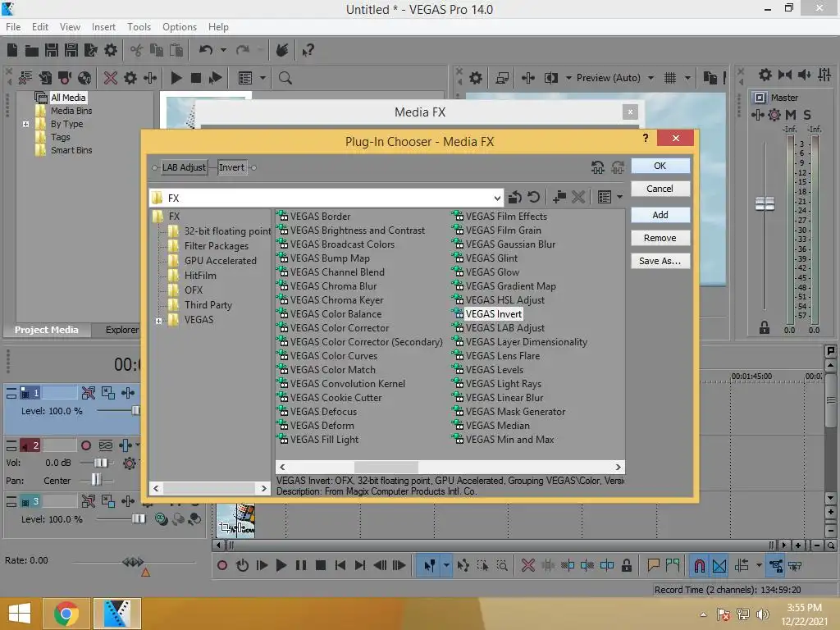Click the New project icon in the main toolbar
The height and width of the screenshot is (630, 840).
[x=12, y=50]
